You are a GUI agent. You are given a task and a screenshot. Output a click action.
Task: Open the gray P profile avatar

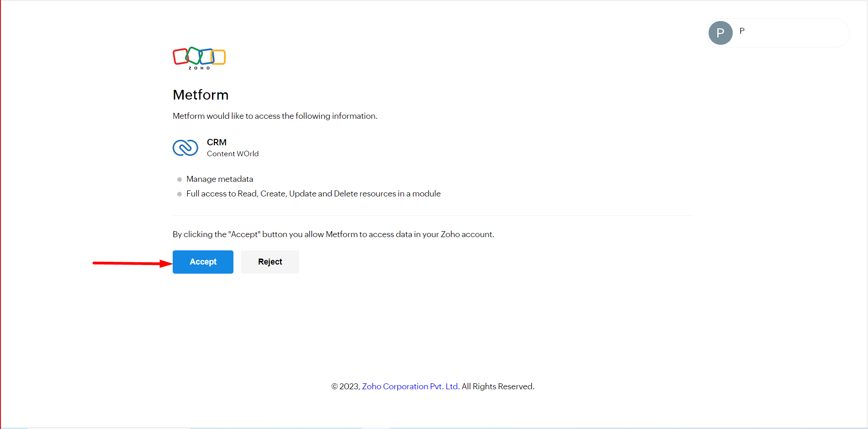click(720, 33)
